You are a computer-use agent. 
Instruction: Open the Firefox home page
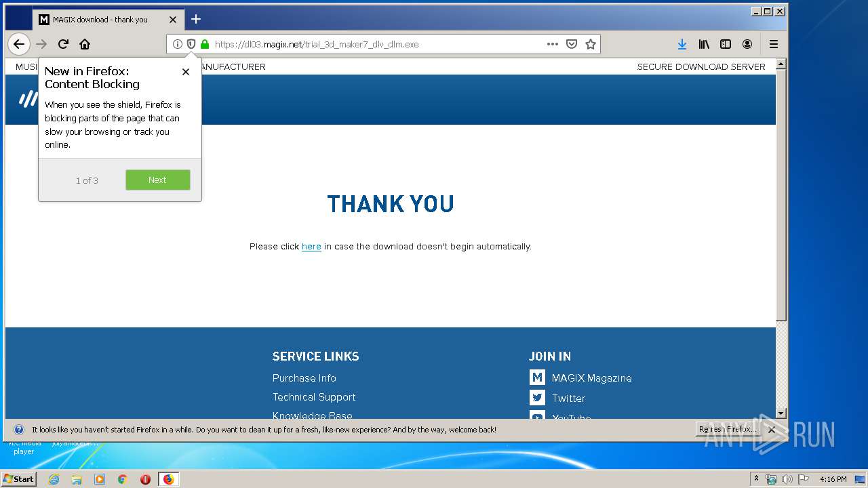pyautogui.click(x=85, y=44)
